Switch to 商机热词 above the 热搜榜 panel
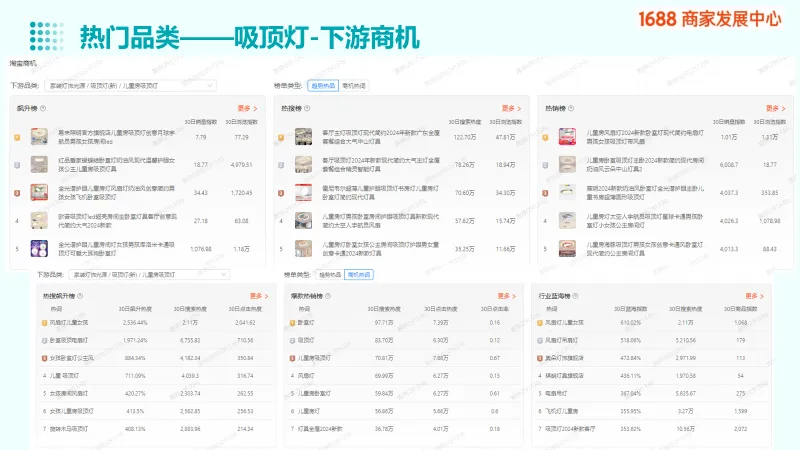800x450 pixels. [x=354, y=86]
